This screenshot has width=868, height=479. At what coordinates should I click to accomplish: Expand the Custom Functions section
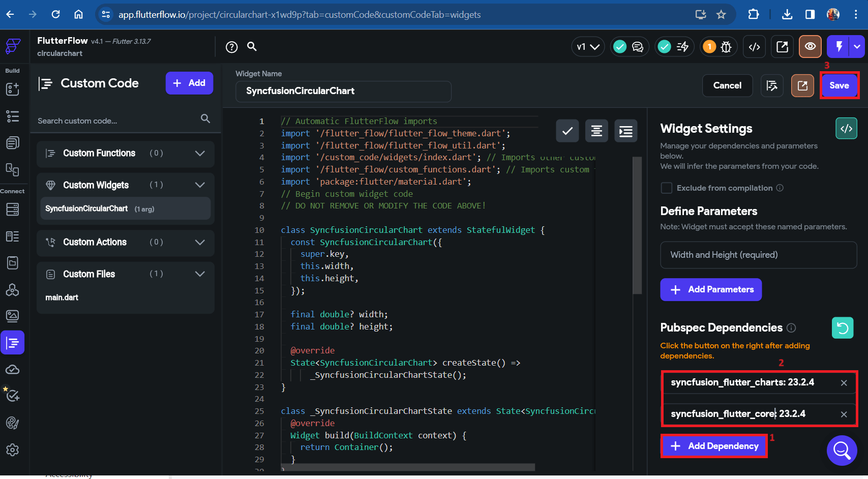(x=200, y=153)
